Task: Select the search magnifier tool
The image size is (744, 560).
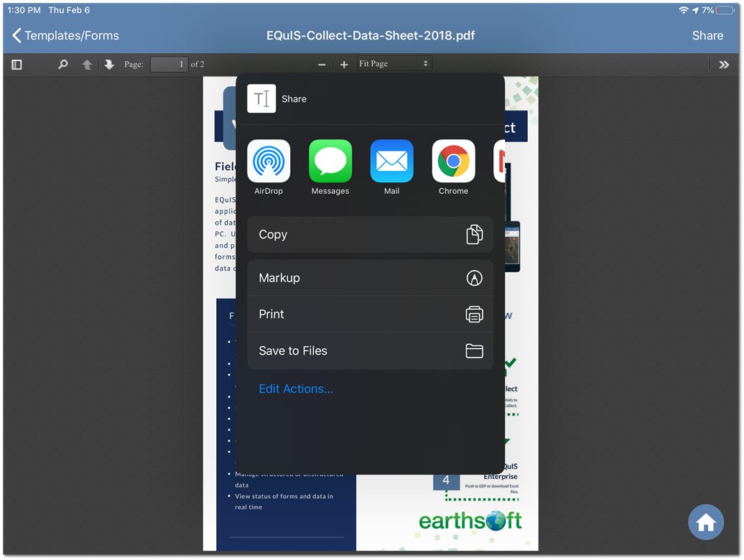Action: coord(62,63)
